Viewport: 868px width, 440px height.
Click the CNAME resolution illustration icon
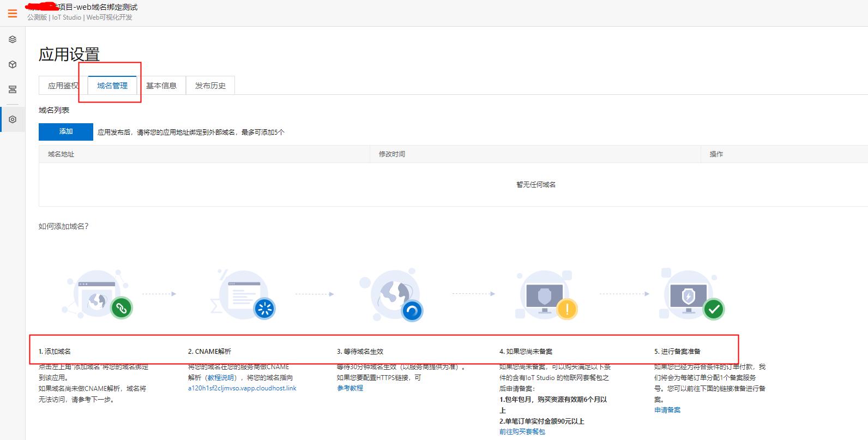point(244,294)
